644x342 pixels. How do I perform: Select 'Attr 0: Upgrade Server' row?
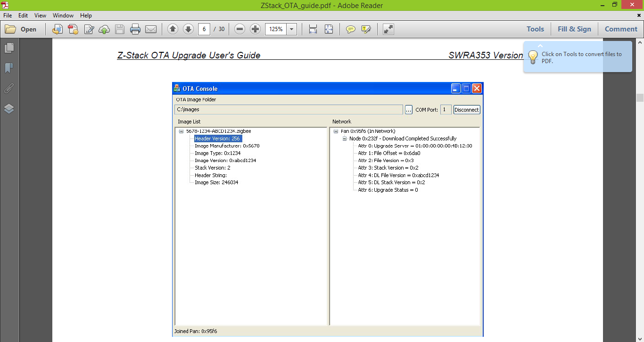pyautogui.click(x=415, y=146)
